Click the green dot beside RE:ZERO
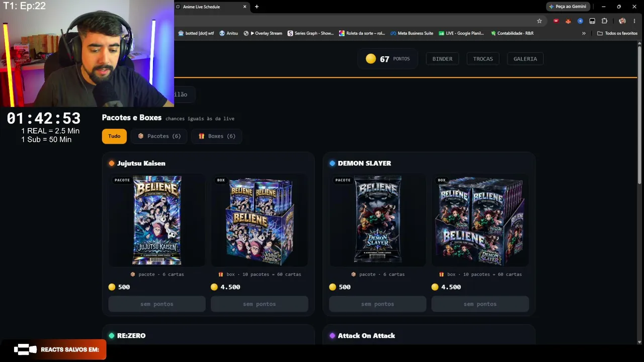Image resolution: width=644 pixels, height=362 pixels. 112,336
